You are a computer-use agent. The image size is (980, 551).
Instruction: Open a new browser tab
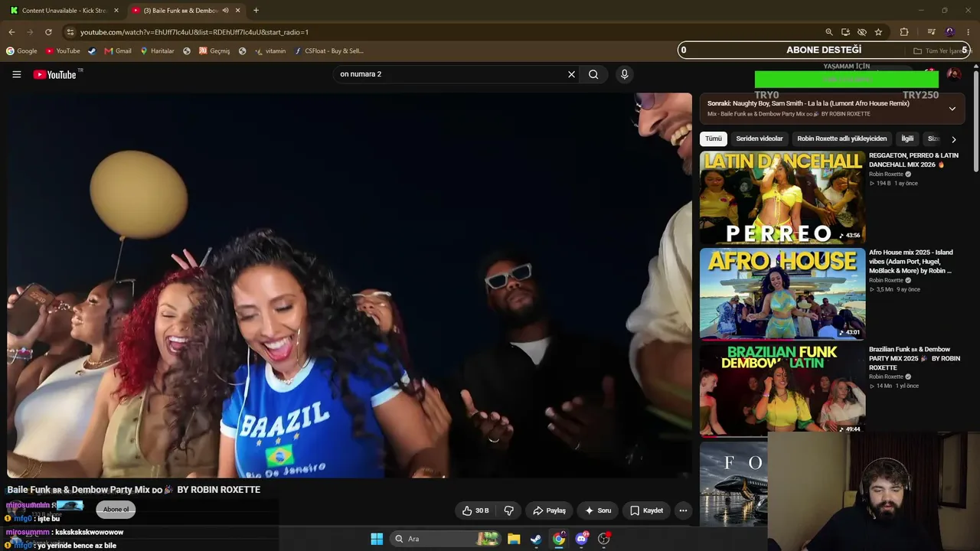[256, 11]
